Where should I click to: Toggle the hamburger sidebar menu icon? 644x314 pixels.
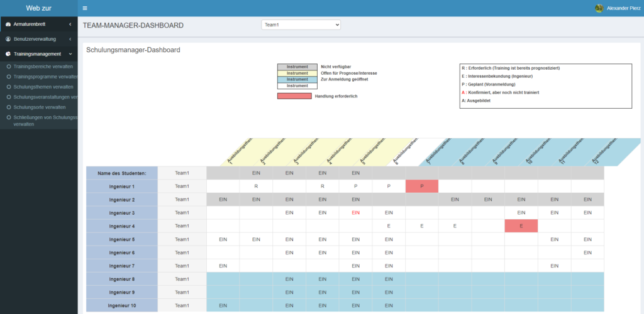(85, 8)
